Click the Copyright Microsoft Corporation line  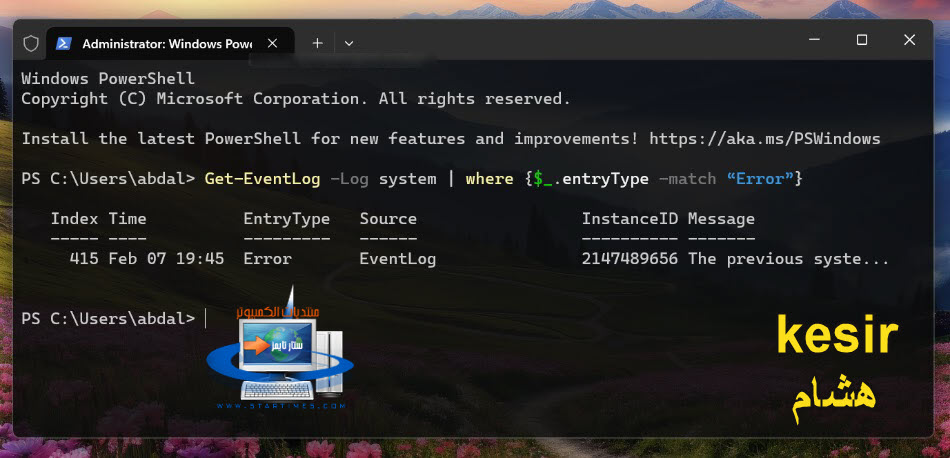click(x=296, y=99)
